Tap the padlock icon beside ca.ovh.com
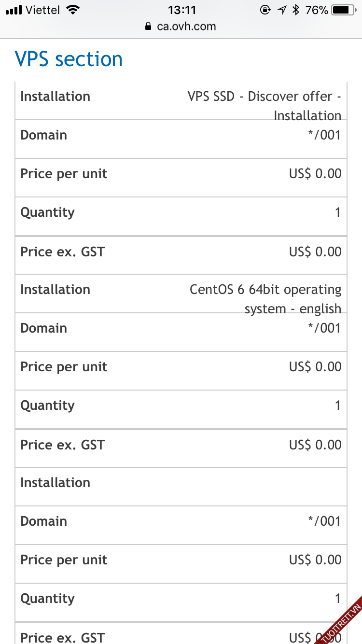362x644 pixels. click(149, 27)
